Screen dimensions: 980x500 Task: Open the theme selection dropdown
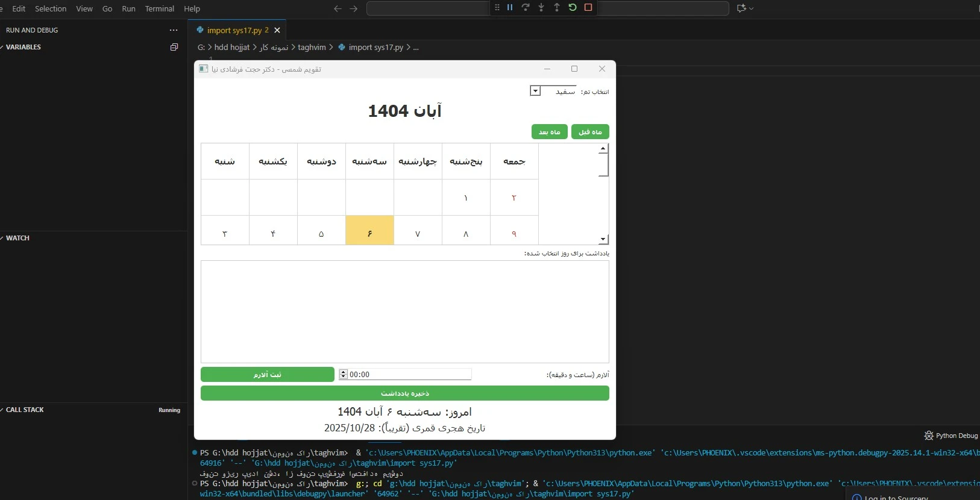[535, 91]
